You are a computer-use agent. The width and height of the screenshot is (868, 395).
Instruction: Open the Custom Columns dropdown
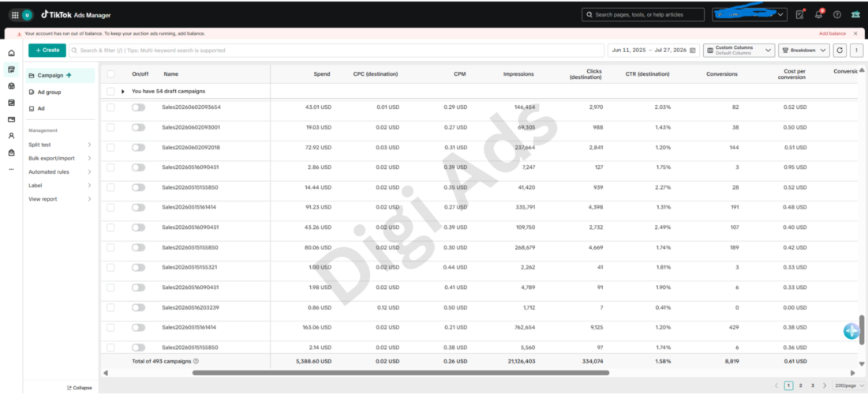point(739,51)
